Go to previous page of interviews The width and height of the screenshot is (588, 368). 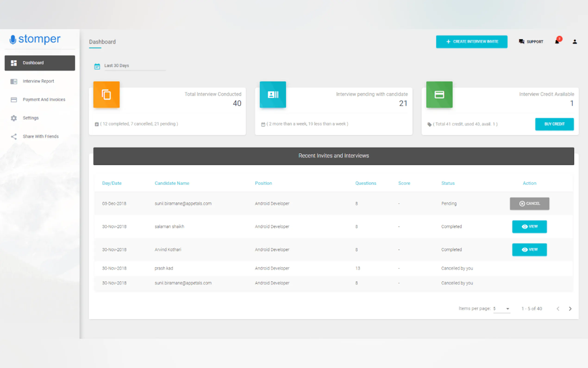point(558,309)
